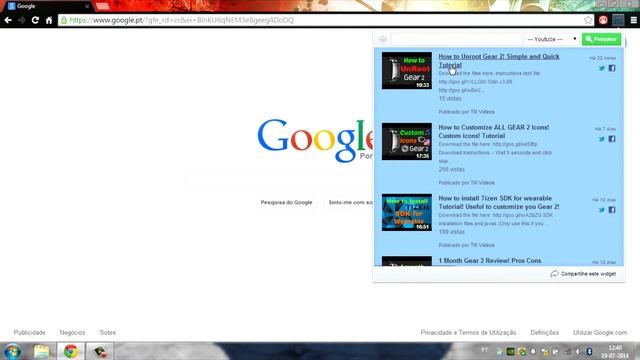
Task: Open the Negócios footer link
Action: tap(72, 332)
